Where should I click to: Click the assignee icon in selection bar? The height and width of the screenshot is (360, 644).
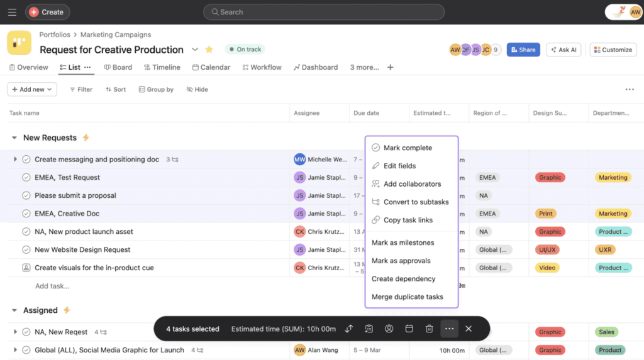coord(389,329)
